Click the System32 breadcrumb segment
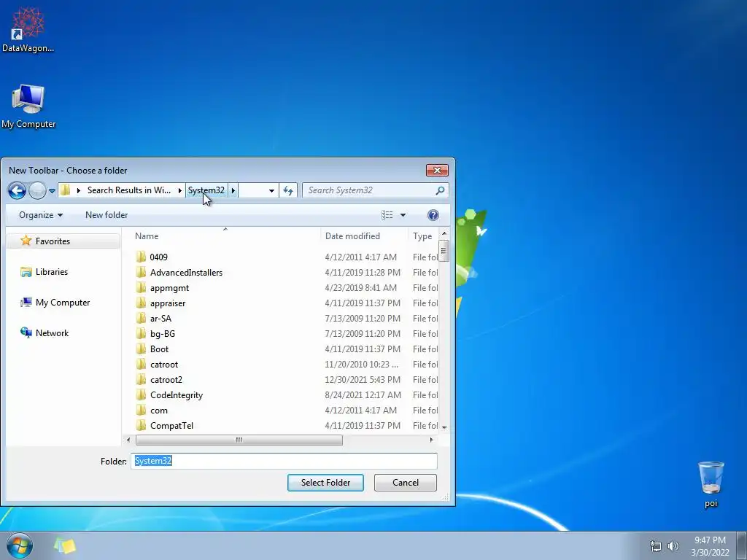The height and width of the screenshot is (560, 747). pos(206,190)
